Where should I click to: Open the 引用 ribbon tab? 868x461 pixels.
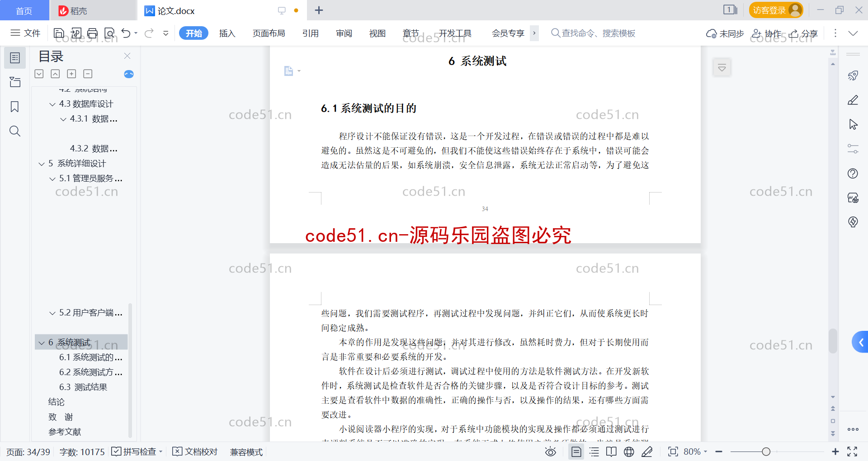[x=311, y=33]
